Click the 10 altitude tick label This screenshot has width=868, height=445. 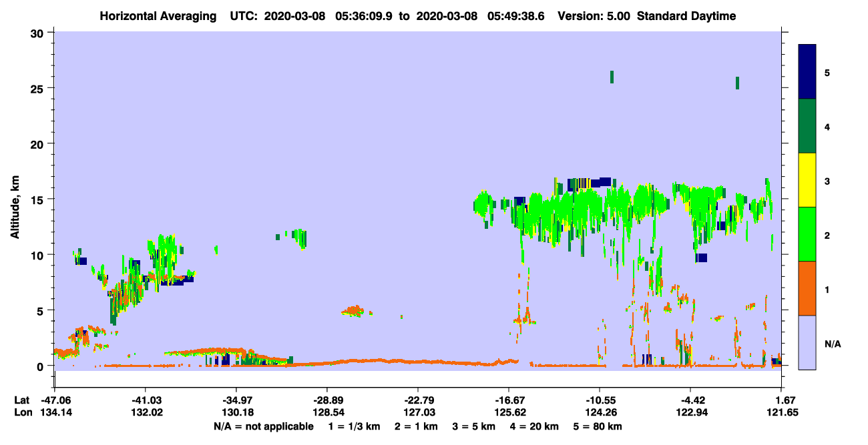(x=39, y=255)
